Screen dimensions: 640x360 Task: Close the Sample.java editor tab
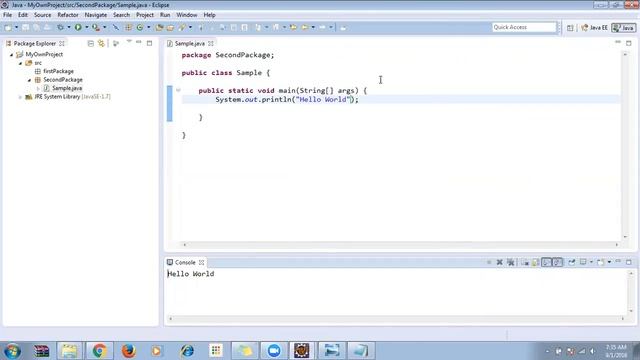click(x=211, y=43)
